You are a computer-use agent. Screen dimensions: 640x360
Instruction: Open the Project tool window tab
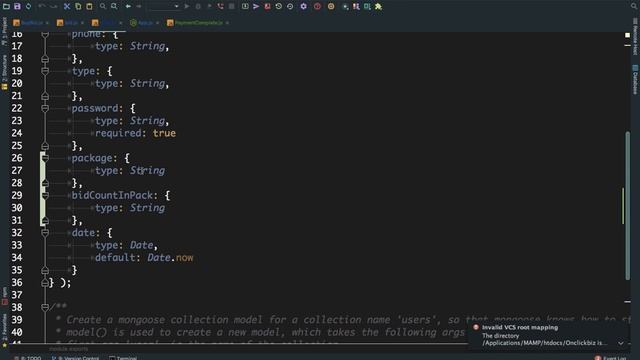coord(4,31)
